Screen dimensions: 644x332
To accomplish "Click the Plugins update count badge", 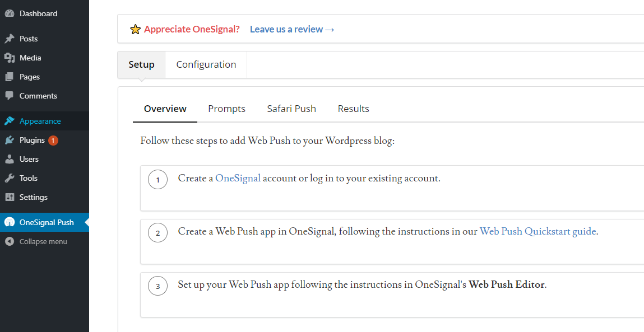I will pyautogui.click(x=53, y=141).
